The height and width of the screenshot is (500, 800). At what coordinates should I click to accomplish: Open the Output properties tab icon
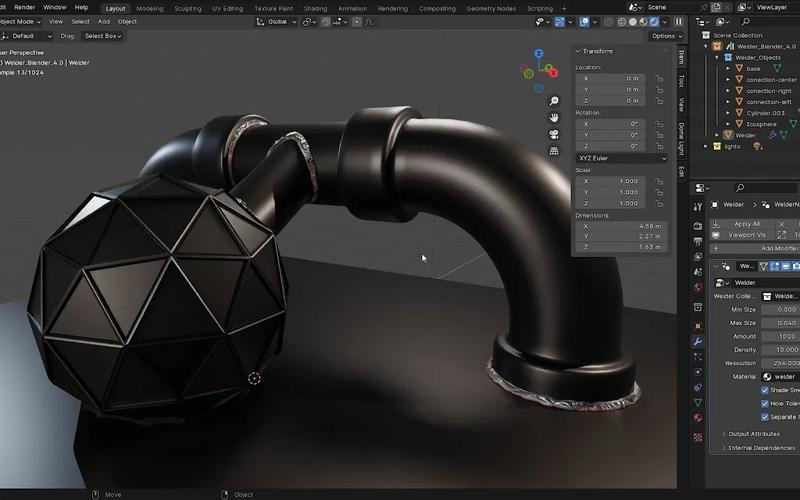pyautogui.click(x=697, y=241)
